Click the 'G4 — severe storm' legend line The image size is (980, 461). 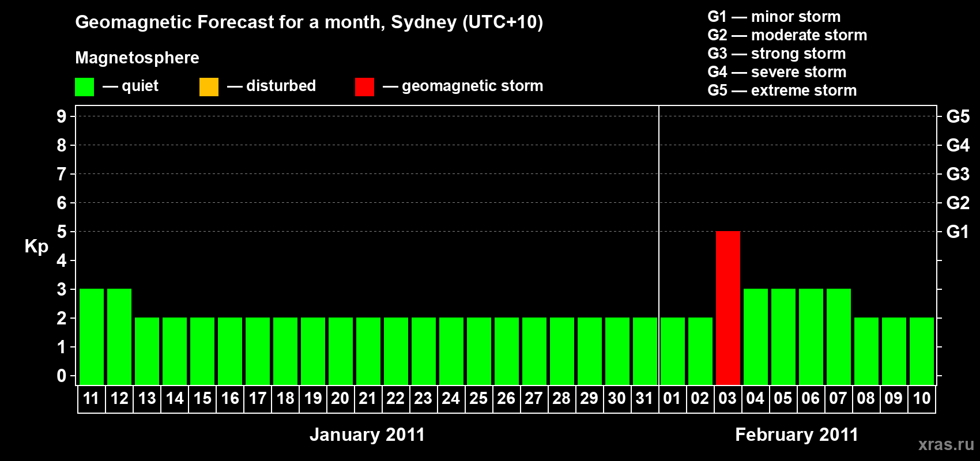tap(777, 72)
